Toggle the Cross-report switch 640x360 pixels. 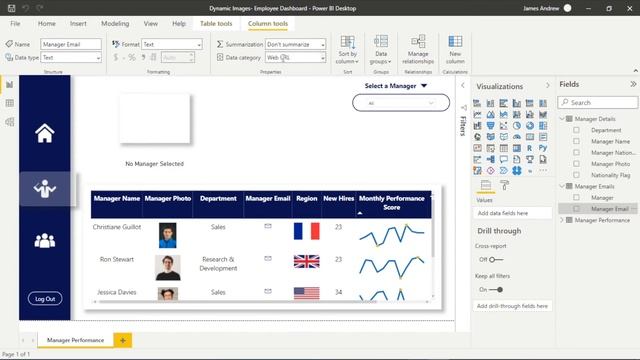pyautogui.click(x=496, y=260)
